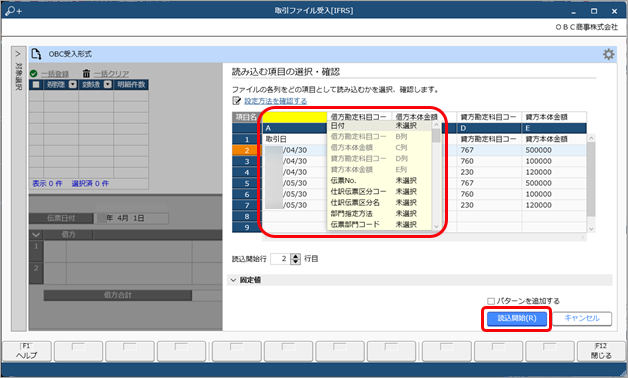Open the filter dropdown on the second list column
The height and width of the screenshot is (378, 628).
[108, 84]
